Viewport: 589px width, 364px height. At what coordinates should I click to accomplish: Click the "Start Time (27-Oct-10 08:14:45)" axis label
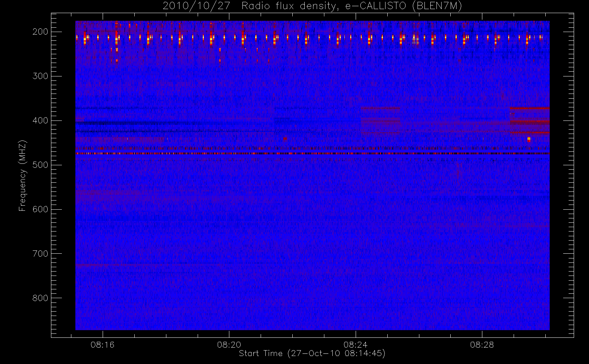point(312,353)
